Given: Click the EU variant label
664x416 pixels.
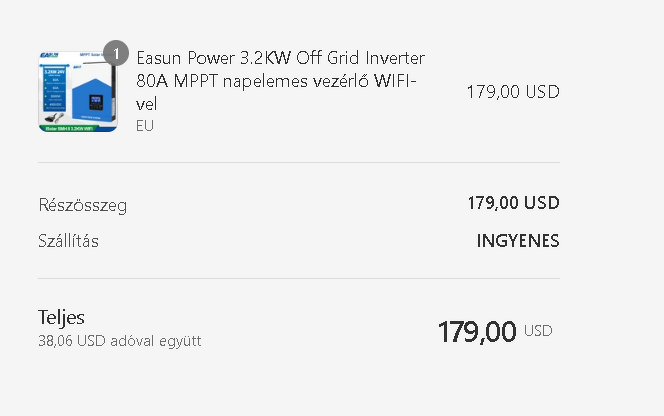Looking at the screenshot, I should 145,126.
